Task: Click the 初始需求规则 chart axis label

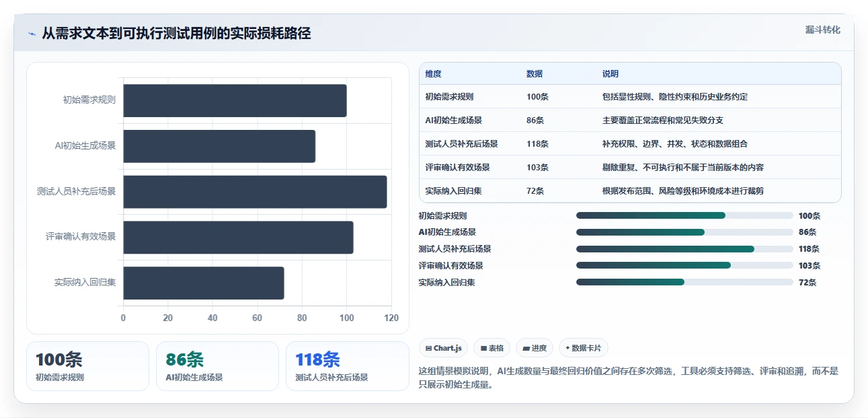Action: coord(89,100)
